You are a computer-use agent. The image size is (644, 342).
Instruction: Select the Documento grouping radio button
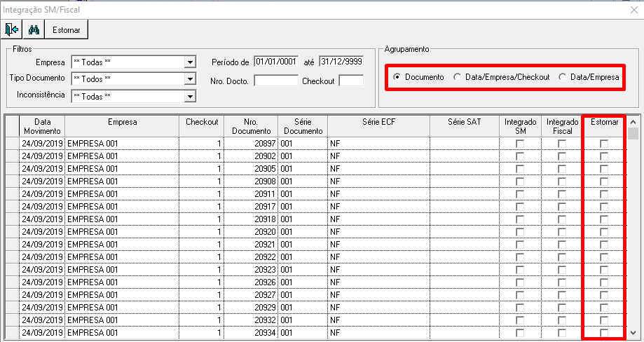coord(397,77)
